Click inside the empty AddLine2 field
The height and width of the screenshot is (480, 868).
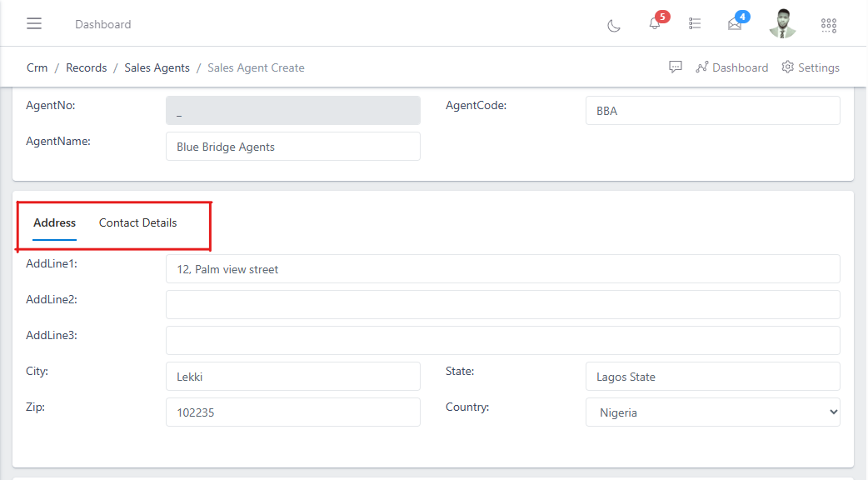click(503, 304)
